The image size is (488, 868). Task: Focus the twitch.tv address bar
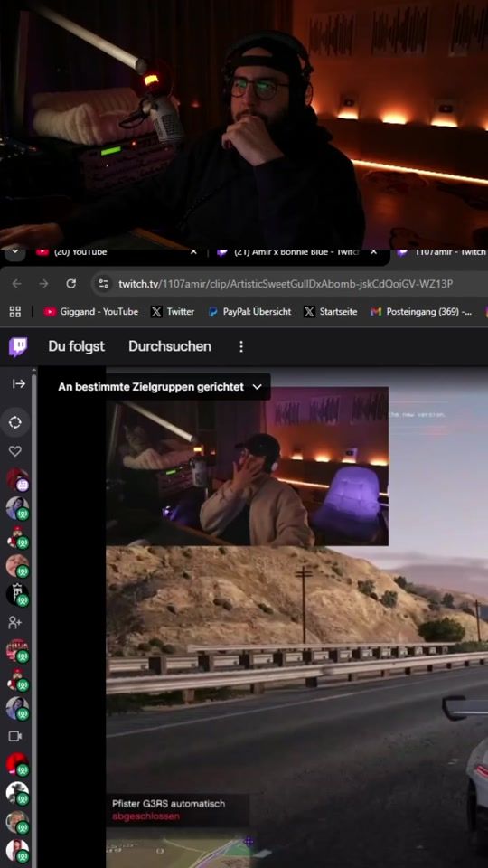tap(286, 284)
